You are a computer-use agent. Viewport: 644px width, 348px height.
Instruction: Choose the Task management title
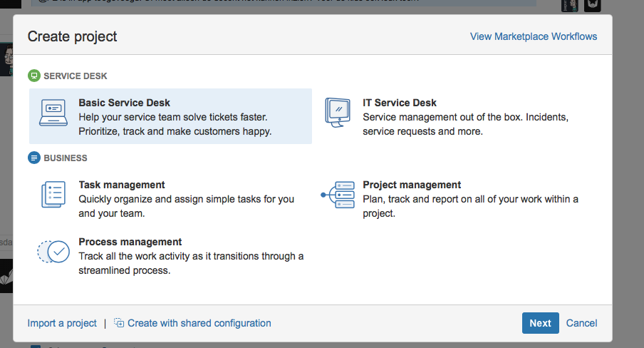[122, 185]
